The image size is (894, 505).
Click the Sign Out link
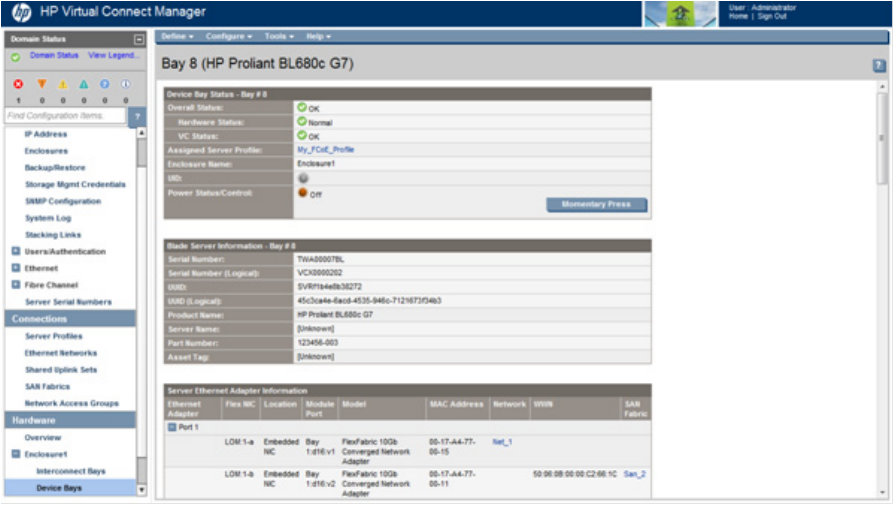tap(772, 17)
